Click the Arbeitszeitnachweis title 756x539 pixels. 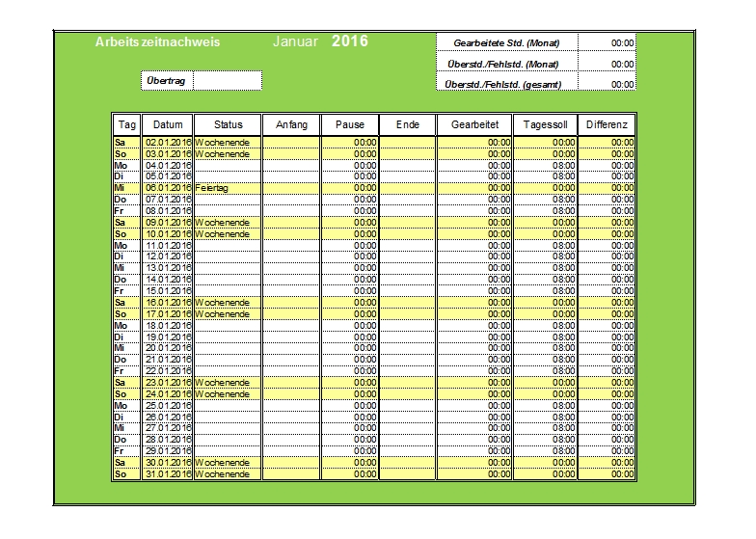coord(157,42)
